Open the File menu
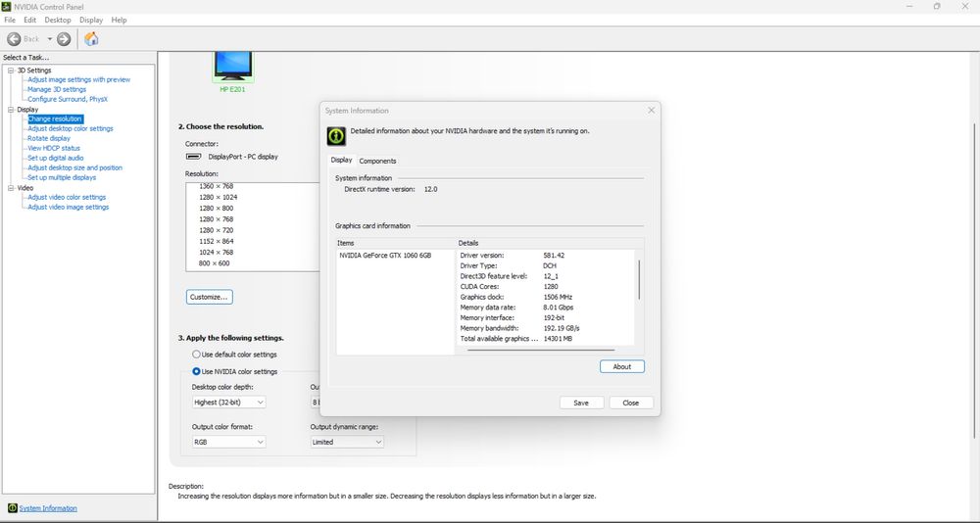Viewport: 980px width, 523px height. click(10, 20)
